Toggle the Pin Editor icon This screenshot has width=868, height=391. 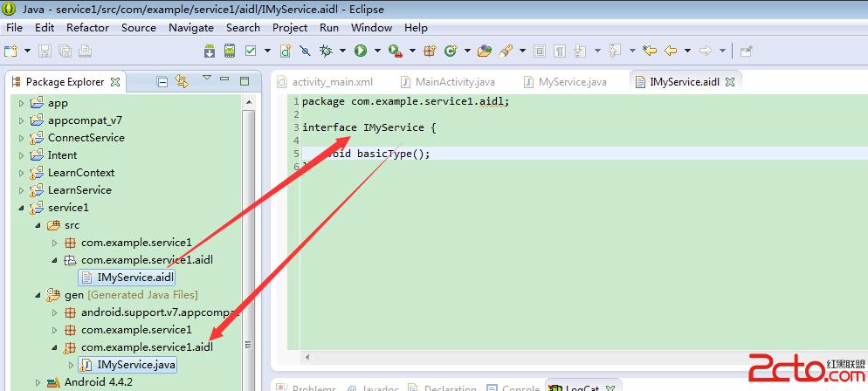click(747, 51)
